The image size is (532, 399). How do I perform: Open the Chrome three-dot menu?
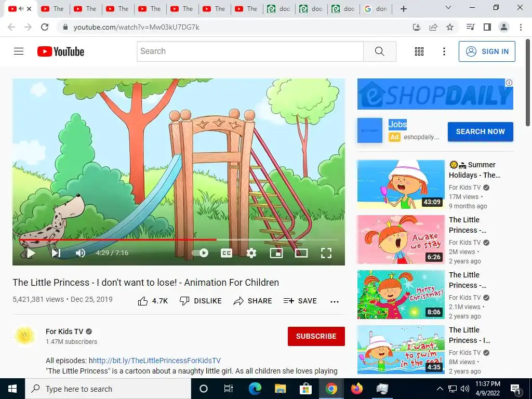click(521, 27)
